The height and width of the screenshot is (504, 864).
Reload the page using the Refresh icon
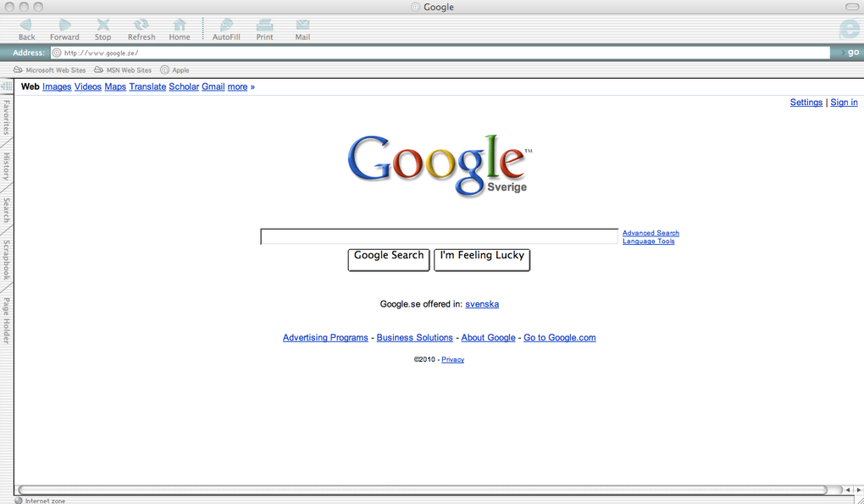[141, 25]
